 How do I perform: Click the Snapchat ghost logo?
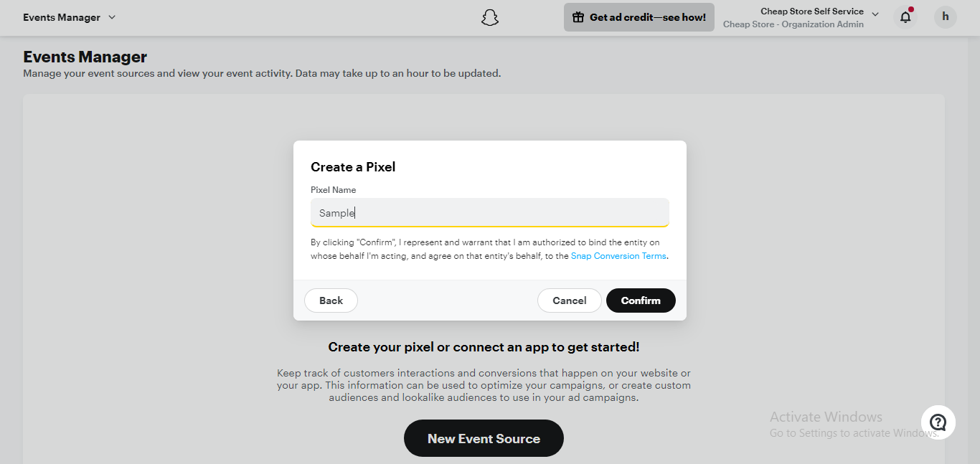tap(490, 18)
